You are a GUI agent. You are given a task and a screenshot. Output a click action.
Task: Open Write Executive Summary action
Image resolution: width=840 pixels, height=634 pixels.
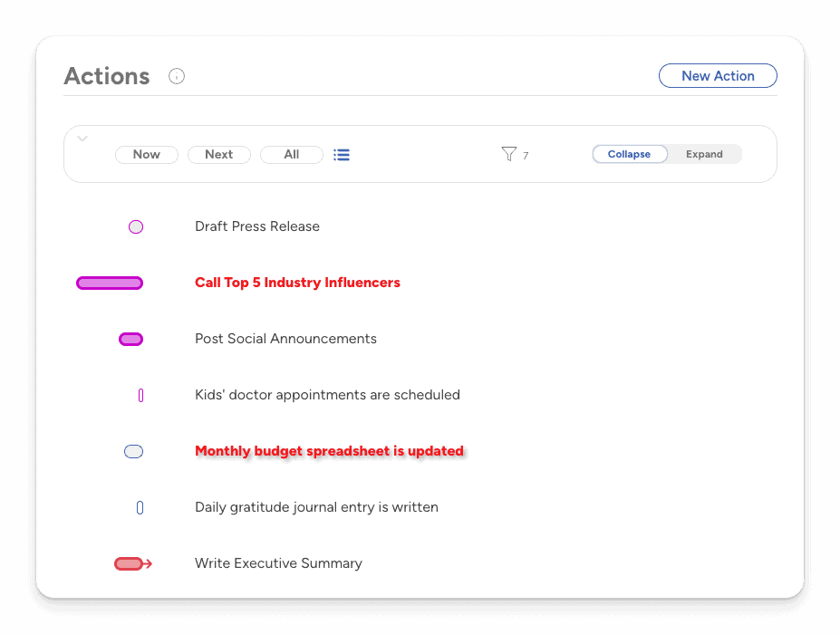coord(278,563)
